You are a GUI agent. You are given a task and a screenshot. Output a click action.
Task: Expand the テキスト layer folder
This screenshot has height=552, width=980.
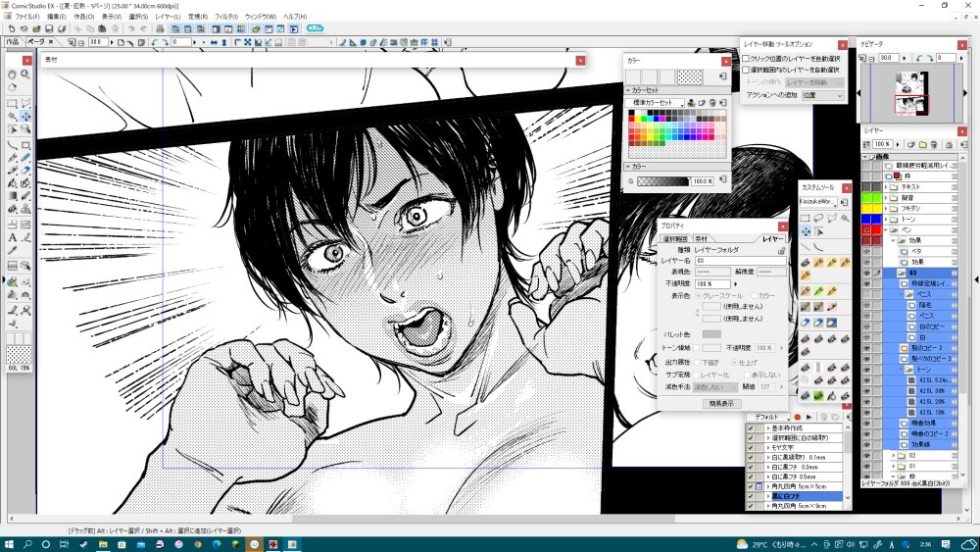pos(886,187)
